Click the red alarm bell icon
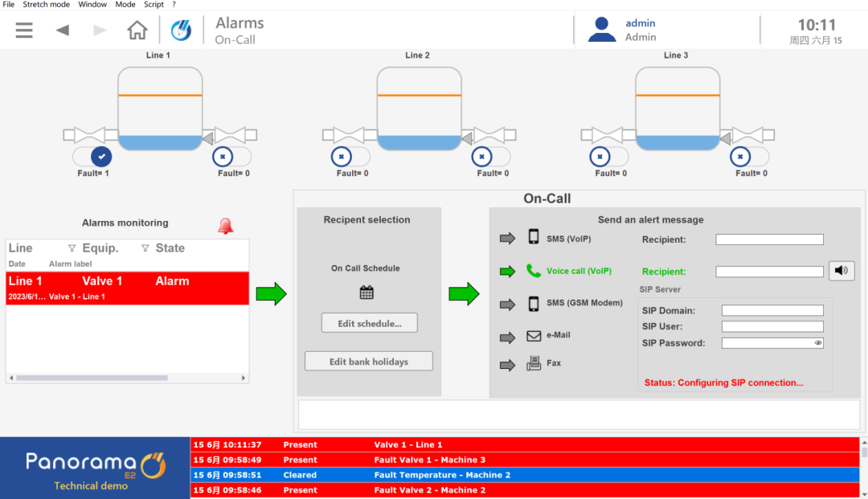The image size is (868, 499). (x=225, y=227)
